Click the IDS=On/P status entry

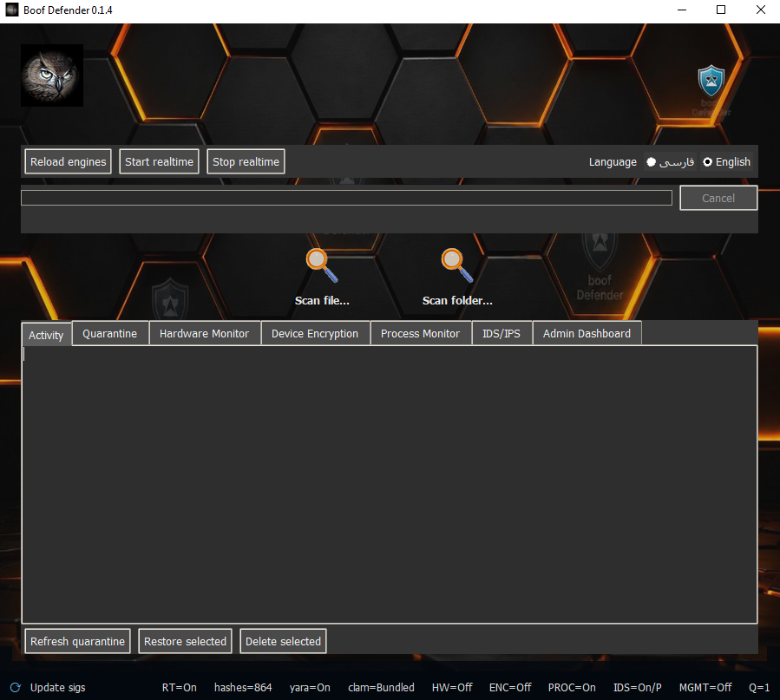[x=638, y=688]
